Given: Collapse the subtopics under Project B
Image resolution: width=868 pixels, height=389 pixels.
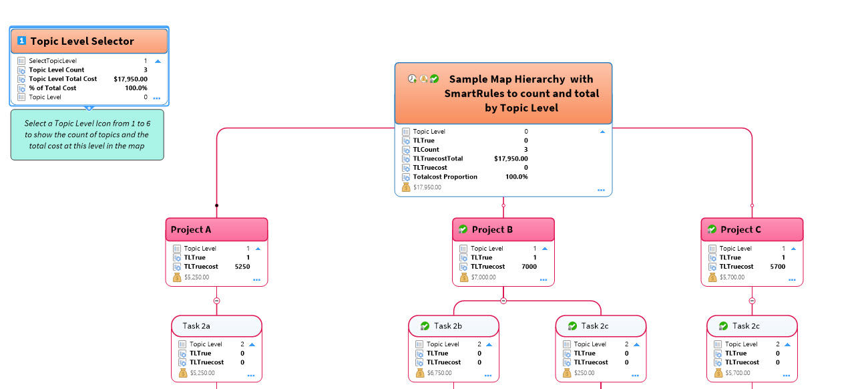Looking at the screenshot, I should [x=503, y=301].
